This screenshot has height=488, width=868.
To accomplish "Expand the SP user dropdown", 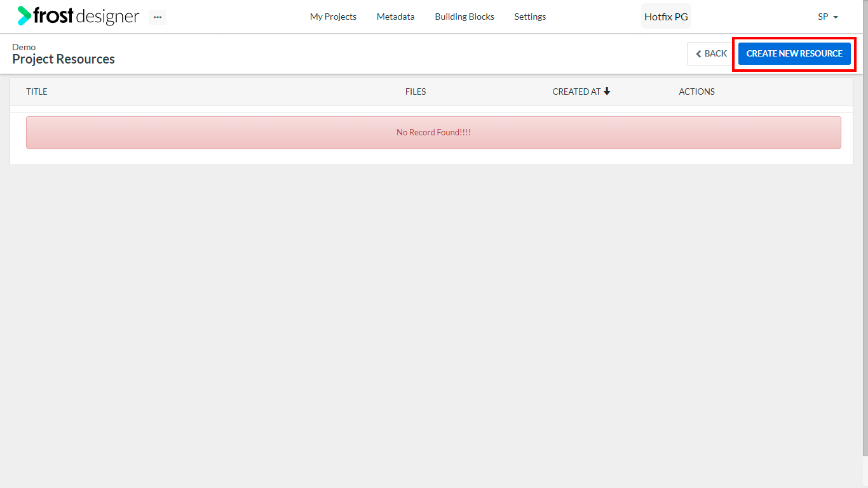I will coord(828,17).
